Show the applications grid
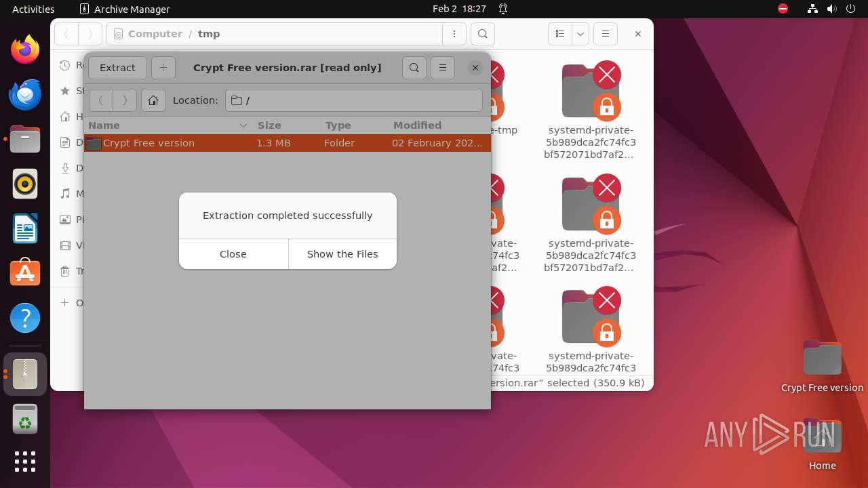868x488 pixels. (25, 462)
